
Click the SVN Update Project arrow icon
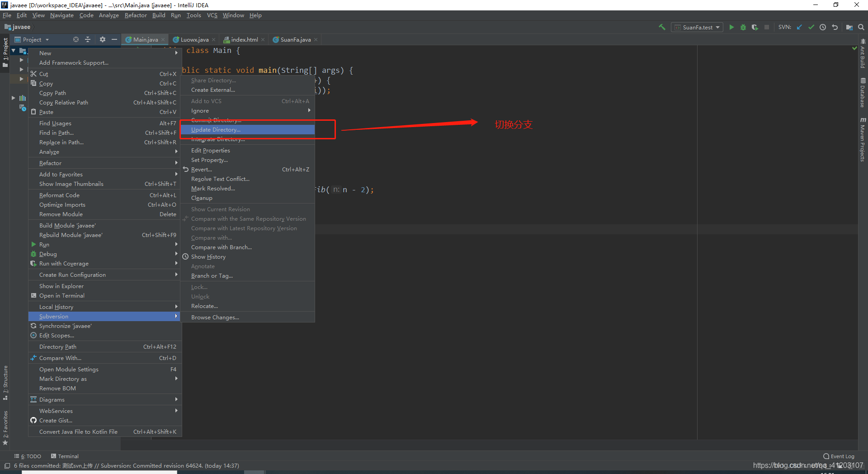click(x=799, y=27)
